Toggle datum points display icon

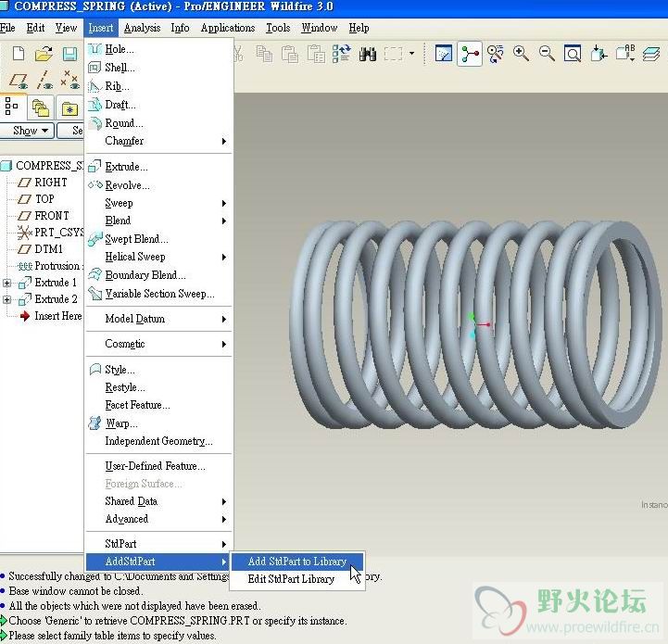69,80
